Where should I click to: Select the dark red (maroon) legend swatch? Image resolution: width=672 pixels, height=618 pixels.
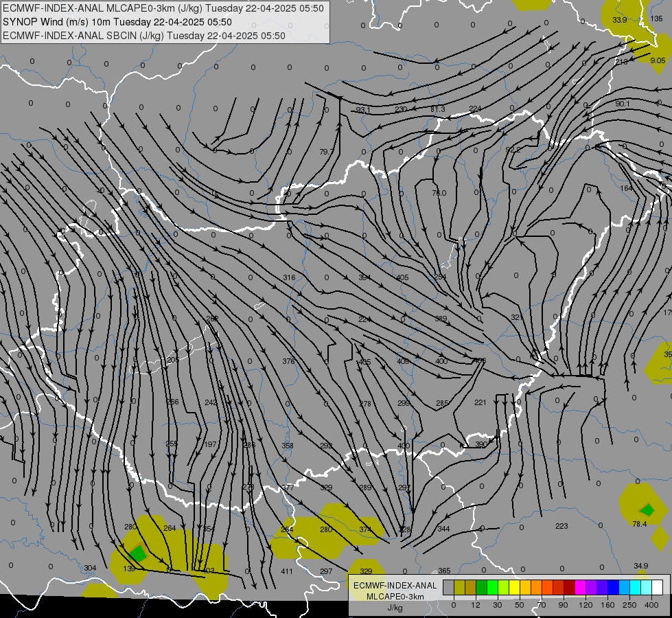tap(570, 588)
